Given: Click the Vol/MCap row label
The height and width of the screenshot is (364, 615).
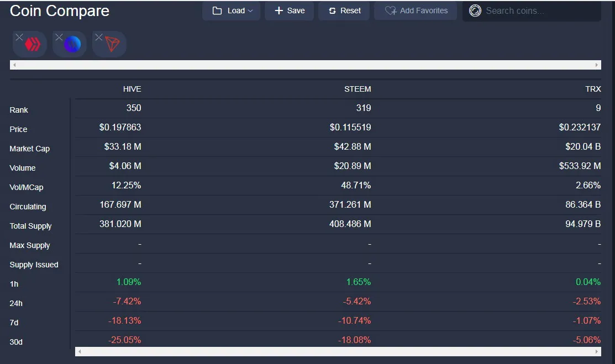Looking at the screenshot, I should pyautogui.click(x=27, y=187).
